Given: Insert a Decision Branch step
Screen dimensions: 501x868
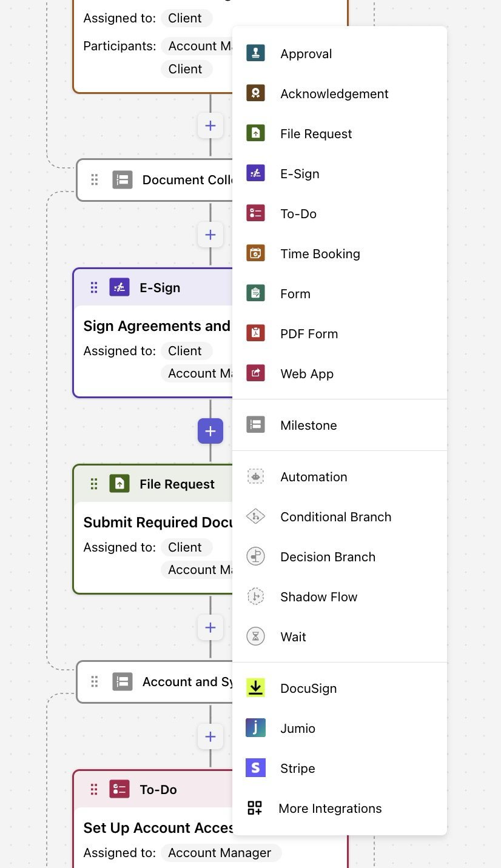Looking at the screenshot, I should pos(328,557).
